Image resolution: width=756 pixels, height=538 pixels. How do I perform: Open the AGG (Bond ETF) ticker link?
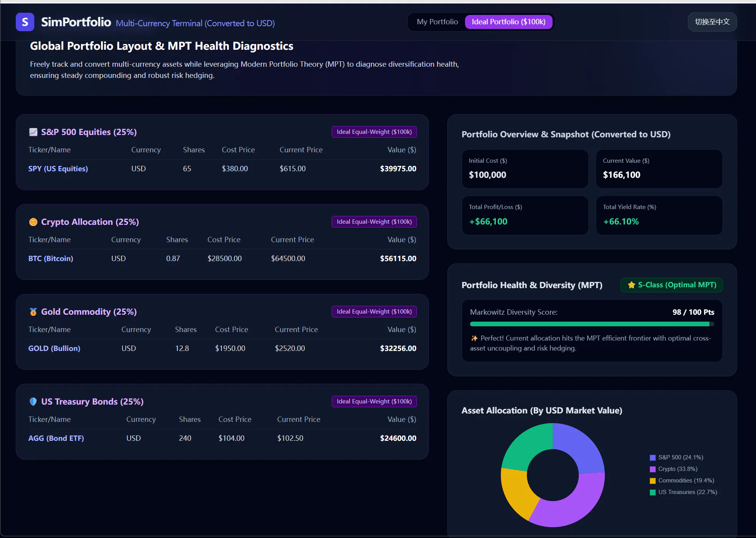pyautogui.click(x=56, y=438)
